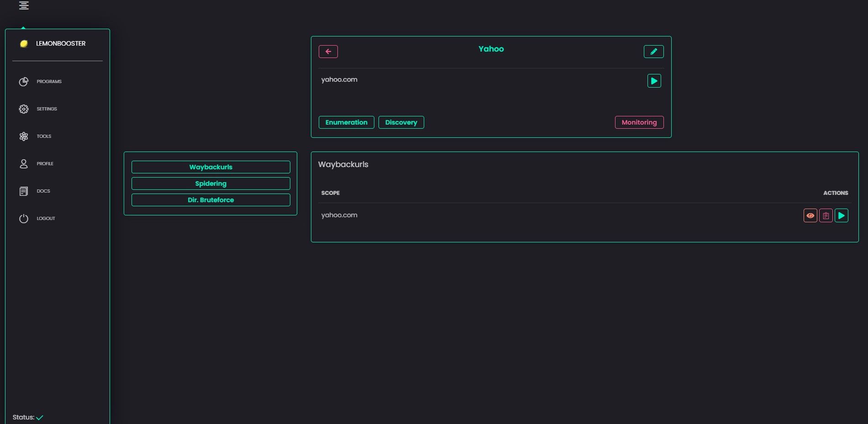The width and height of the screenshot is (868, 424).
Task: Click the Status label text
Action: coord(24,418)
